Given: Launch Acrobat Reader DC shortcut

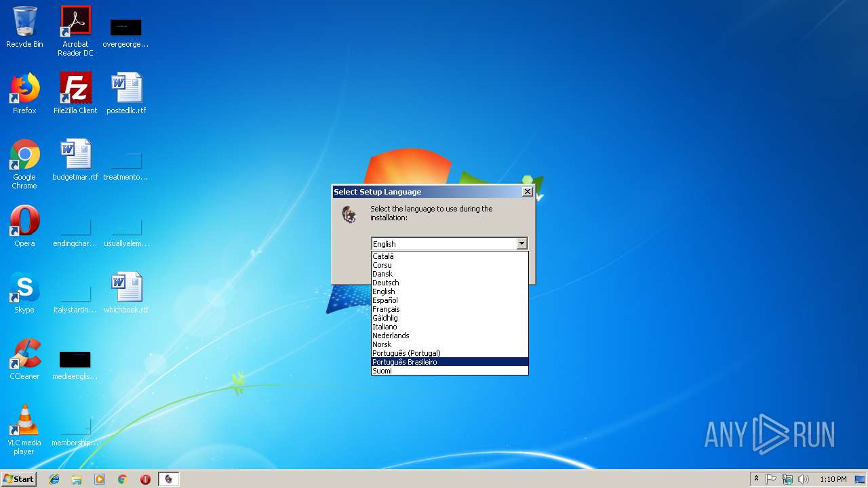Looking at the screenshot, I should [75, 31].
